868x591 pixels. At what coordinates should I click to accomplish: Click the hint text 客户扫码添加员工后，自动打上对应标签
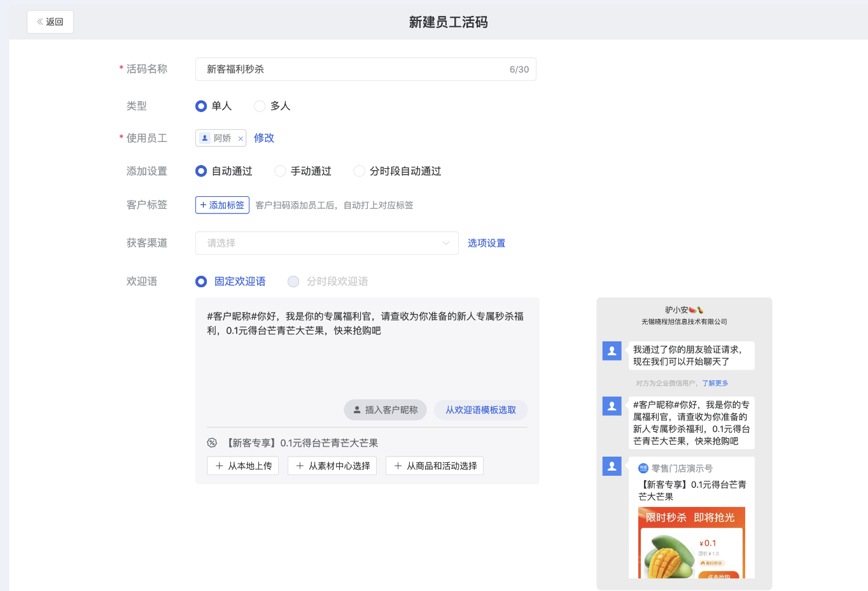pos(334,205)
